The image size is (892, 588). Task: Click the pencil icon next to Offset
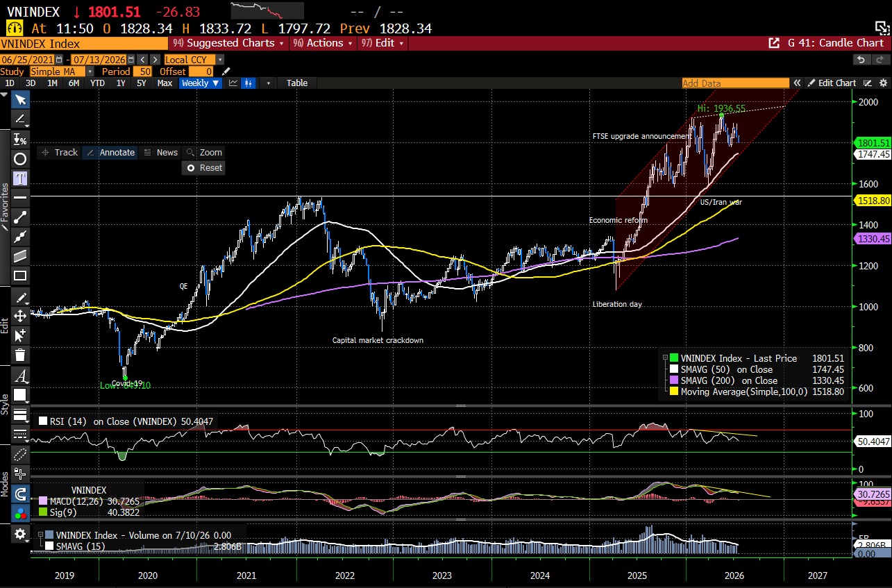[226, 72]
